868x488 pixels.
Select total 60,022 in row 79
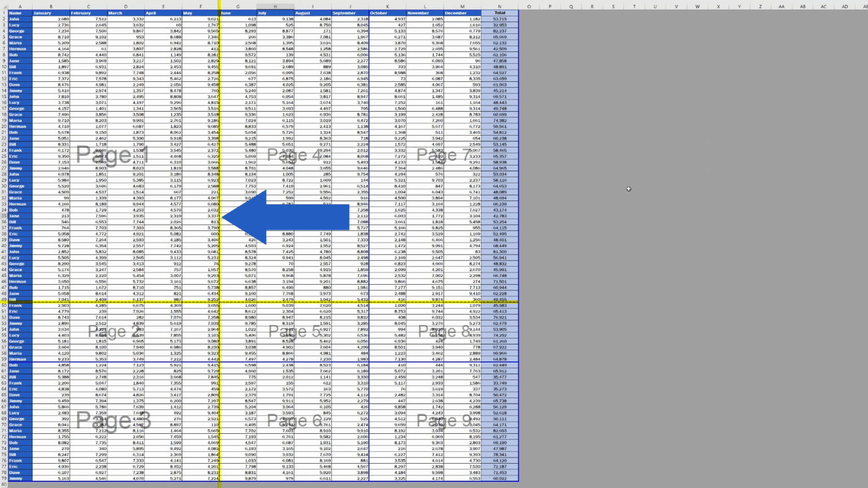coord(500,478)
